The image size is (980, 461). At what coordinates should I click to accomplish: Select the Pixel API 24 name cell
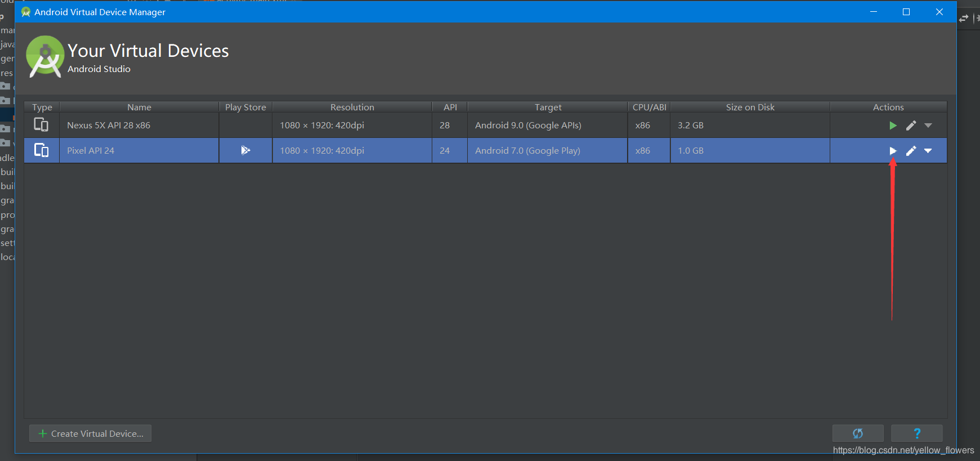pos(139,150)
